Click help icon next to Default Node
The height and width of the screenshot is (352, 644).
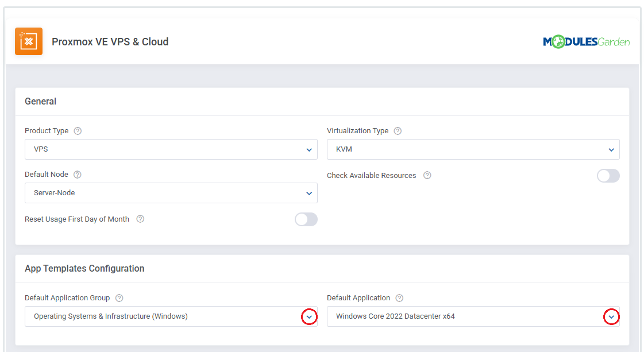pyautogui.click(x=78, y=175)
